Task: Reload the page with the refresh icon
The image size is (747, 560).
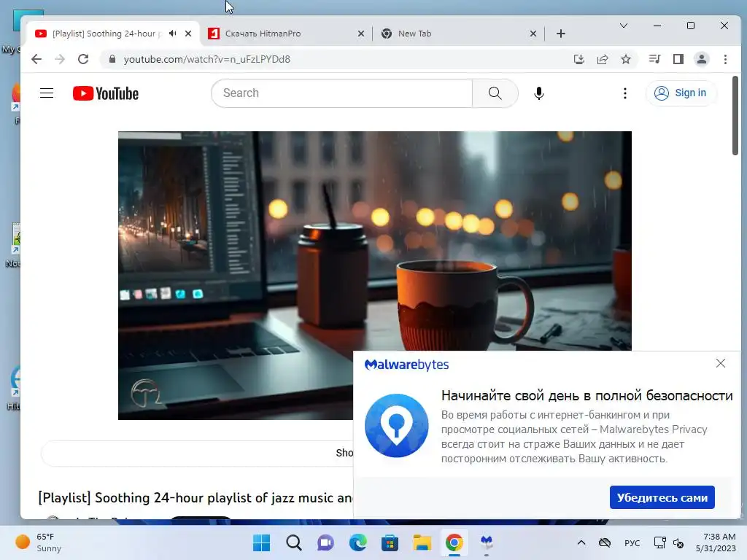Action: [x=83, y=59]
